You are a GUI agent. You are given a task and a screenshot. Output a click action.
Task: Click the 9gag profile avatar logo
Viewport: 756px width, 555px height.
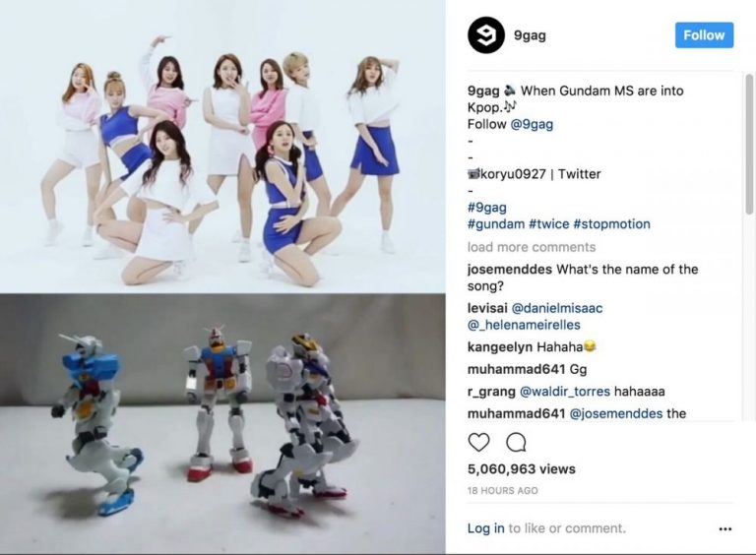(x=486, y=35)
